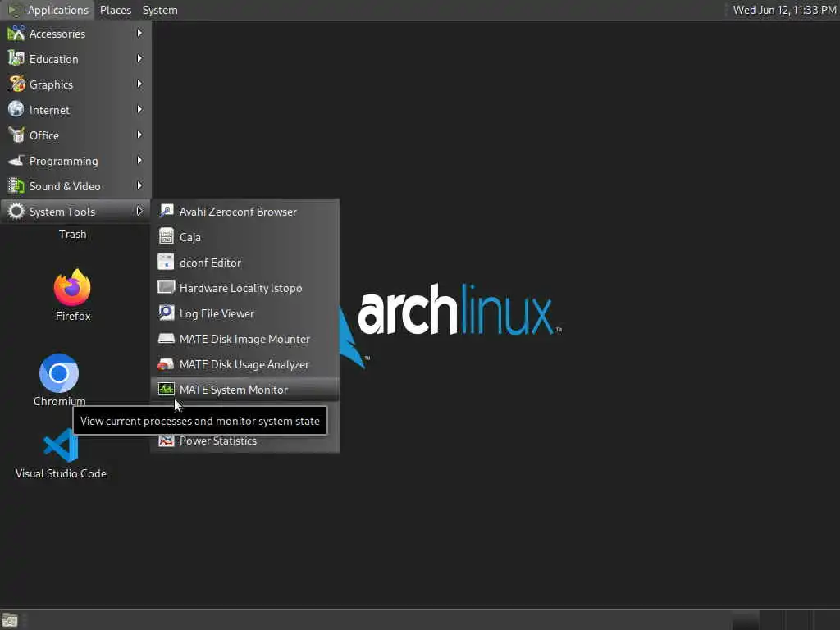Expand the Office submenu arrow
This screenshot has width=840, height=630.
tap(139, 135)
